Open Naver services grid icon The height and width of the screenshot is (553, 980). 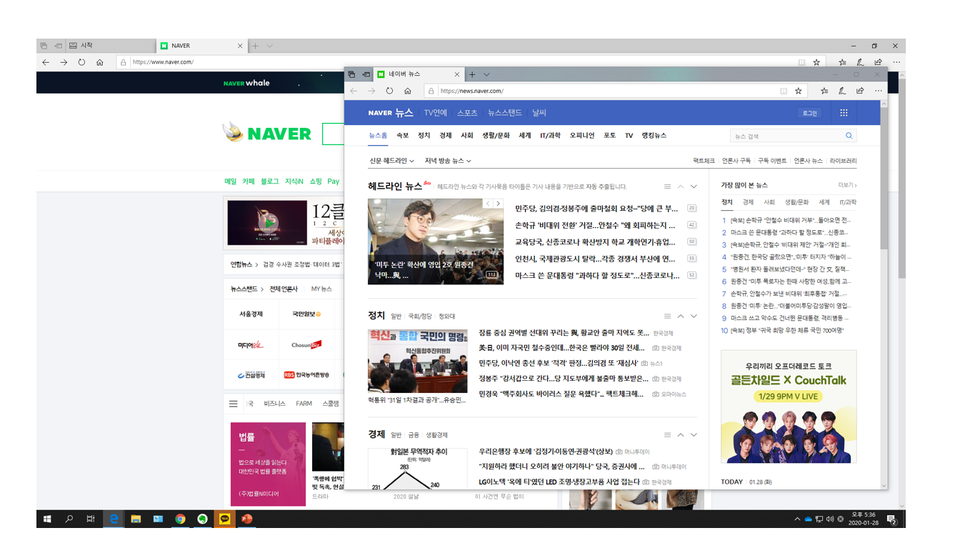844,113
